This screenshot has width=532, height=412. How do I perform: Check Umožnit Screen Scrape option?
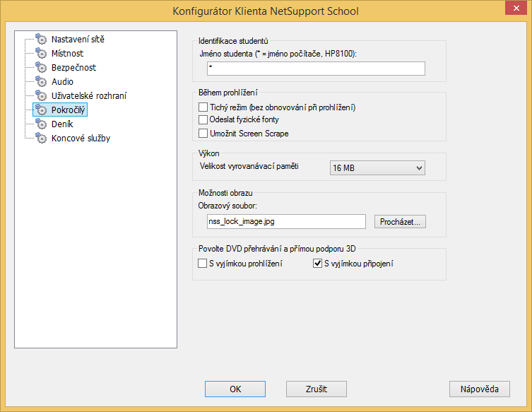pos(203,134)
